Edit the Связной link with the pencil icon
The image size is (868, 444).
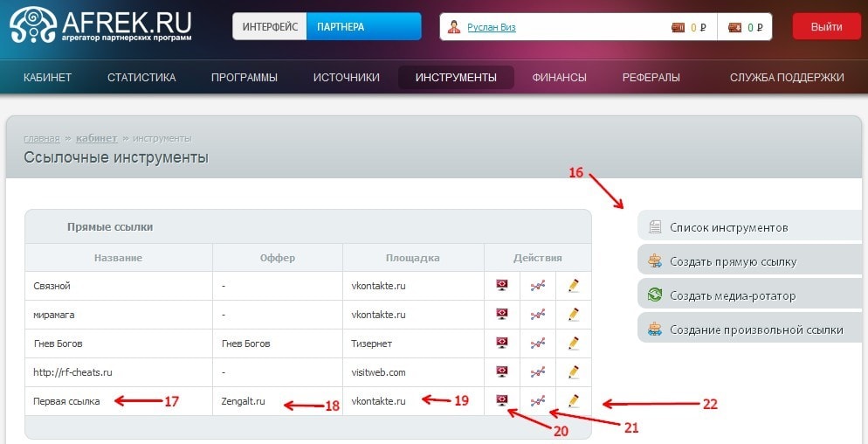click(574, 286)
